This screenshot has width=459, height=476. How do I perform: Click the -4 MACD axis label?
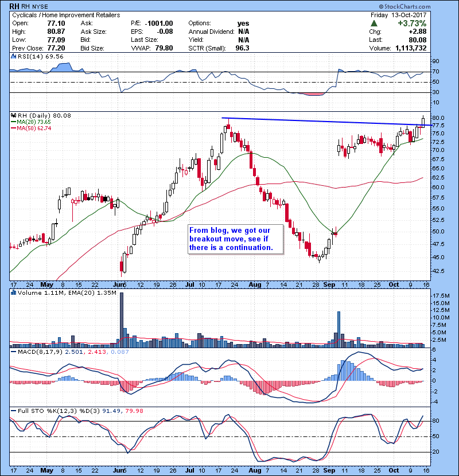click(x=435, y=402)
